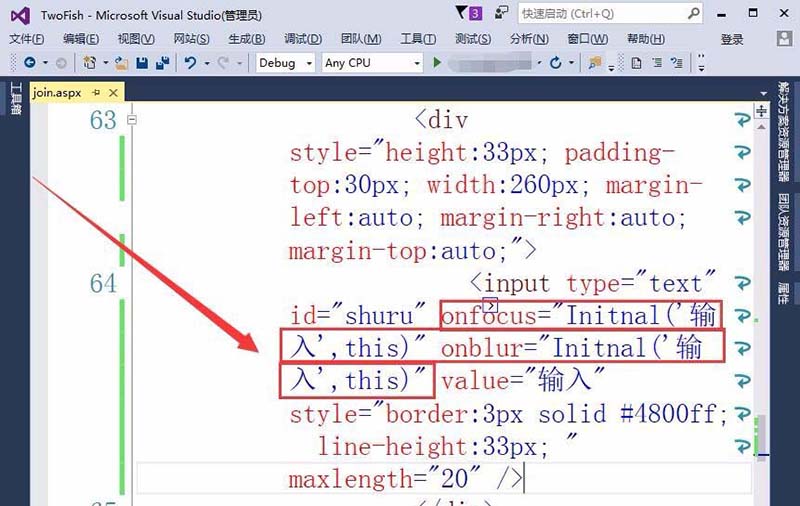Image resolution: width=800 pixels, height=506 pixels.
Task: Expand the New Project dropdown arrow
Action: (106, 63)
